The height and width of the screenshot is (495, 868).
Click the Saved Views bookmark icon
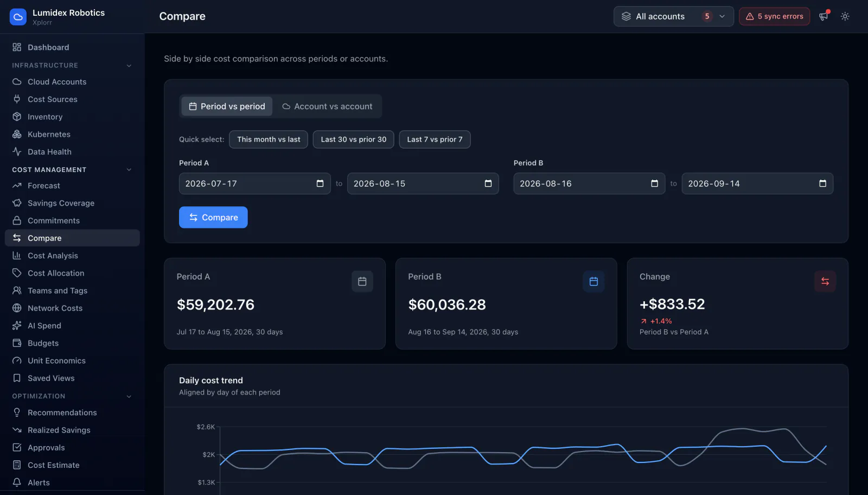[x=17, y=378]
